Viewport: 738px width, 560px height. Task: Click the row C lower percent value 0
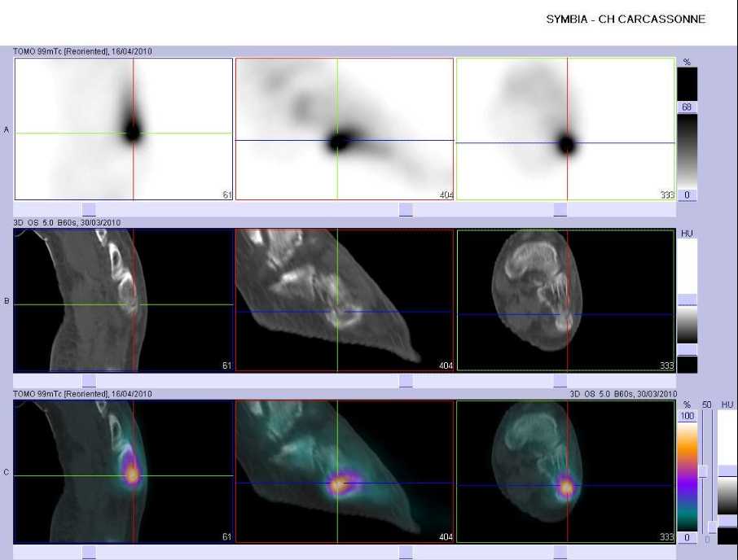(x=687, y=537)
